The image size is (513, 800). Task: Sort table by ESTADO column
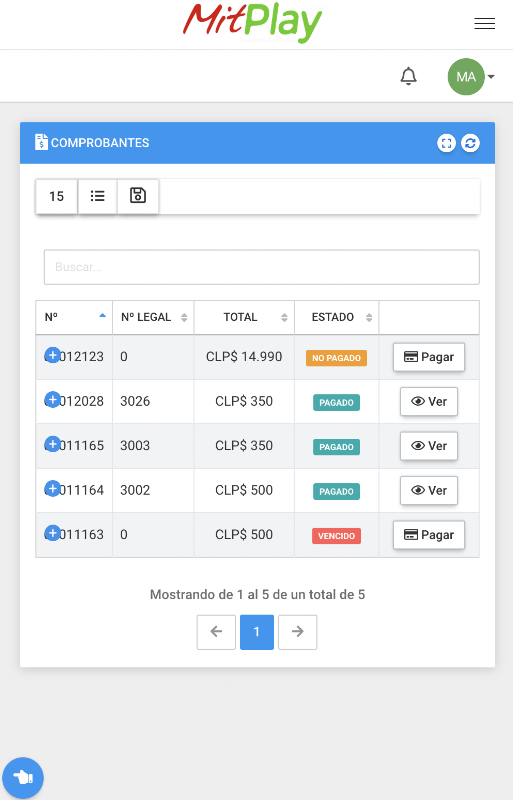336,317
